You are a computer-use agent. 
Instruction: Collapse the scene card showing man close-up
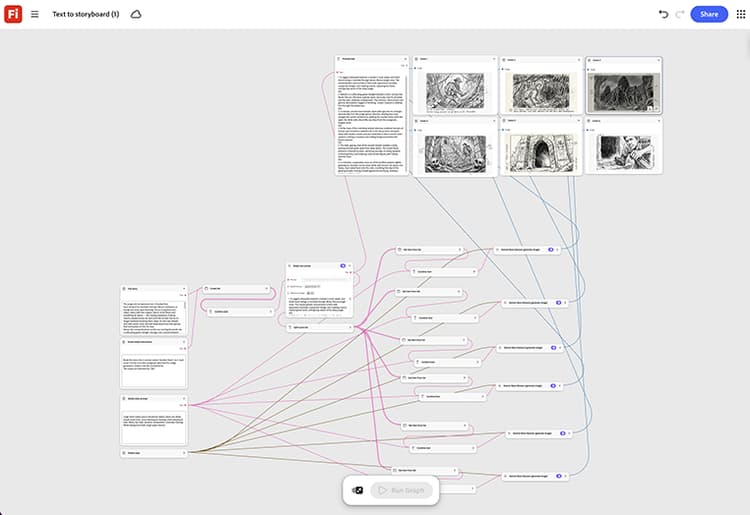(658, 121)
